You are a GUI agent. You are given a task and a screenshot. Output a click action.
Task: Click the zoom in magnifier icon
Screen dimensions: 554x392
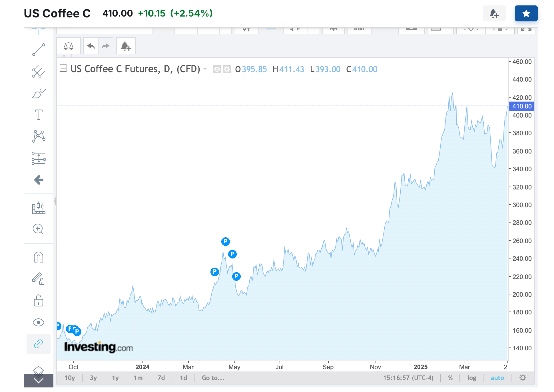[x=38, y=229]
